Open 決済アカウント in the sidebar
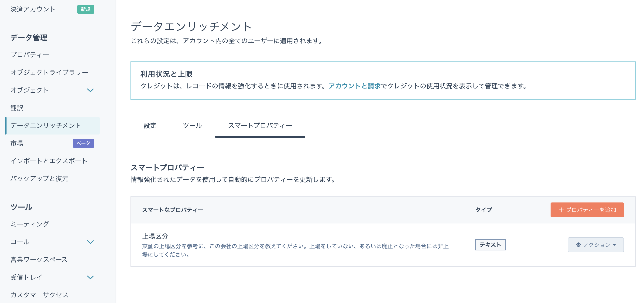The width and height of the screenshot is (644, 303). pos(33,9)
